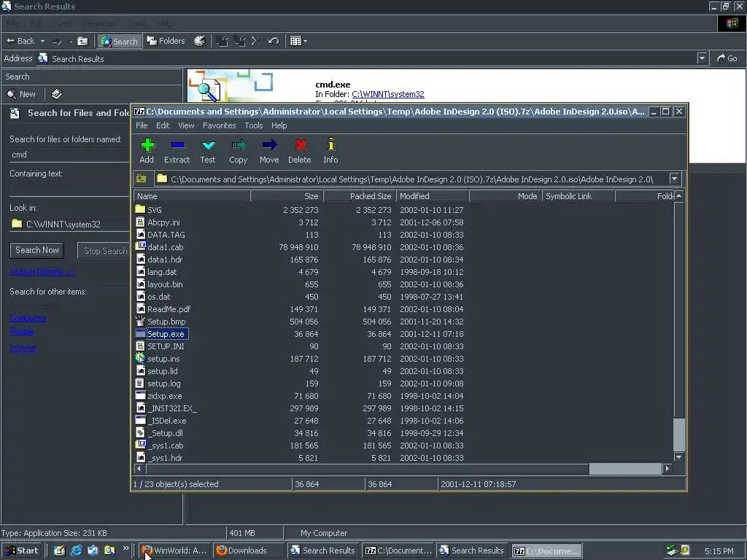Screen dimensions: 747x560
Task: Select the _INST32I.EX_ file
Action: [172, 408]
